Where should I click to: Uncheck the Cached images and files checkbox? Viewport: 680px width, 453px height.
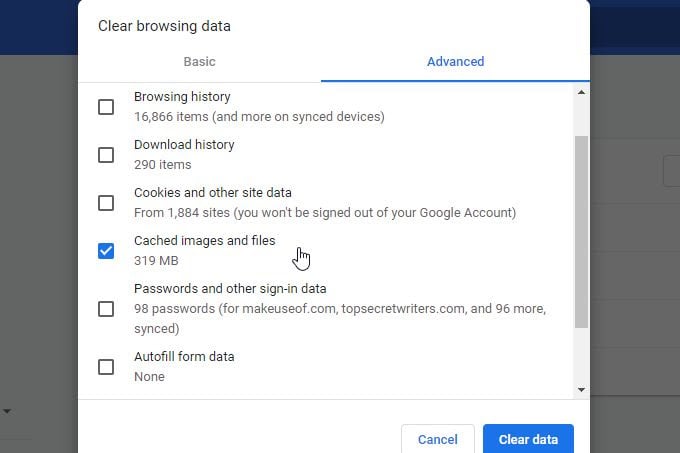point(106,251)
